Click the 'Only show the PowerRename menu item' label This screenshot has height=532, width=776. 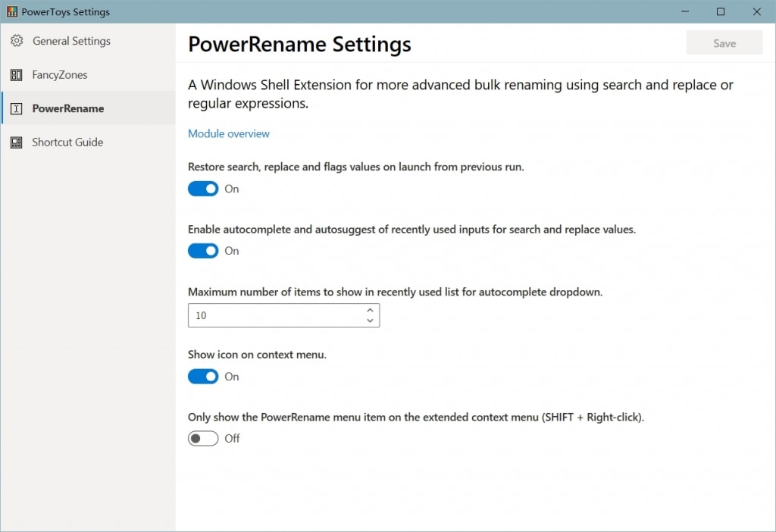pos(416,417)
